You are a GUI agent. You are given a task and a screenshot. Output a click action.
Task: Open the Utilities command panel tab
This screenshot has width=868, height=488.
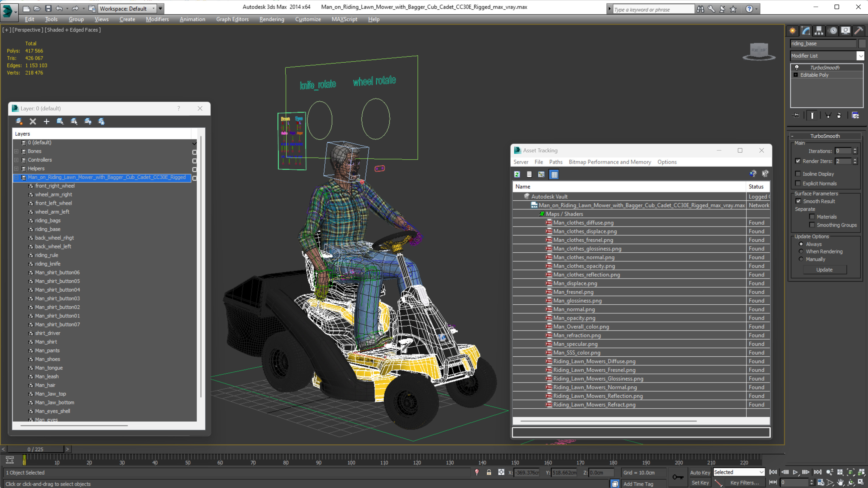pos(859,31)
